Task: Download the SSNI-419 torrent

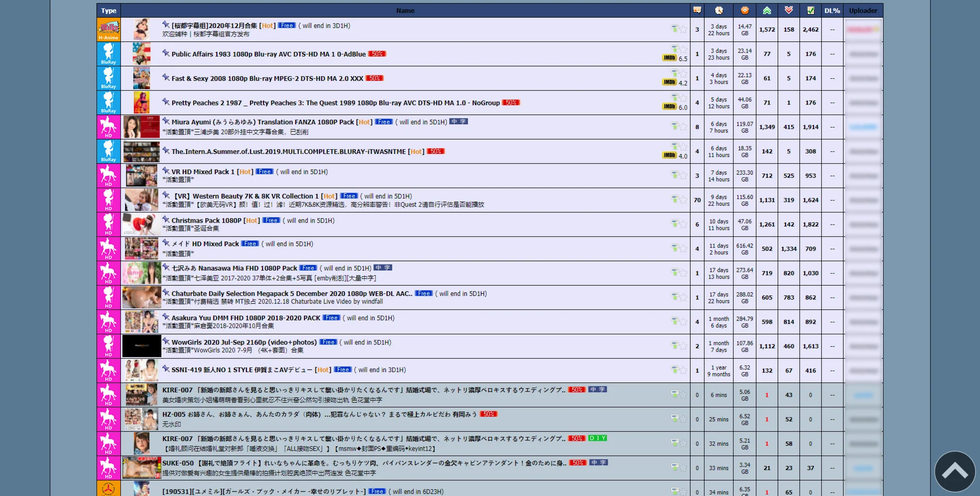Action: tap(674, 370)
